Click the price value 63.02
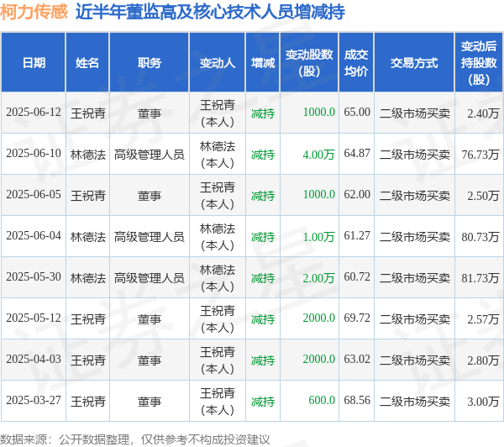504x447 pixels. click(357, 360)
